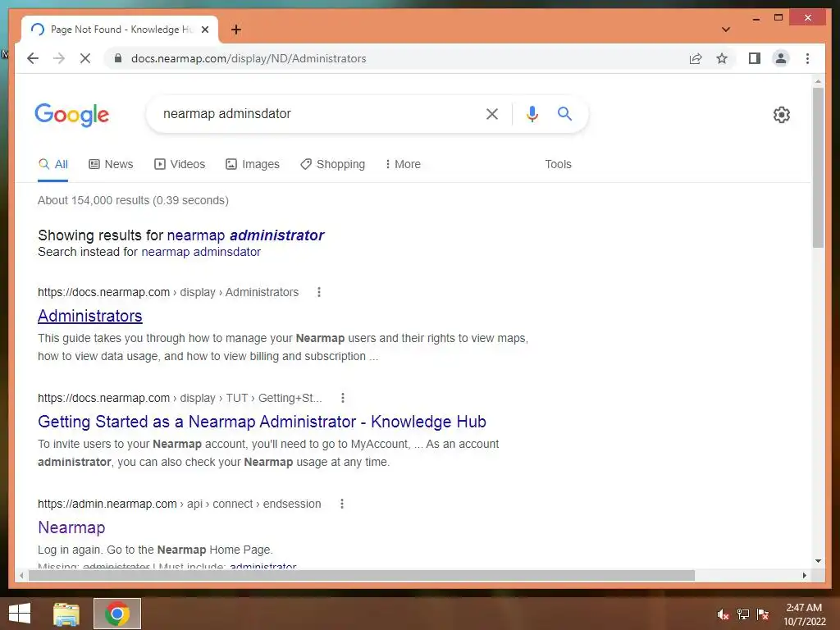Screen dimensions: 840x630
Task: Bookmark this tab with star icon
Action: (722, 58)
